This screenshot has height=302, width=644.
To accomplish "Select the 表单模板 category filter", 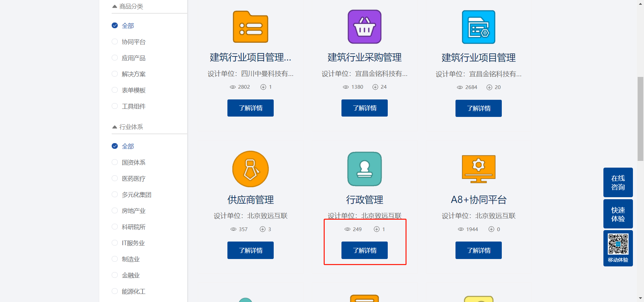I will pyautogui.click(x=128, y=90).
